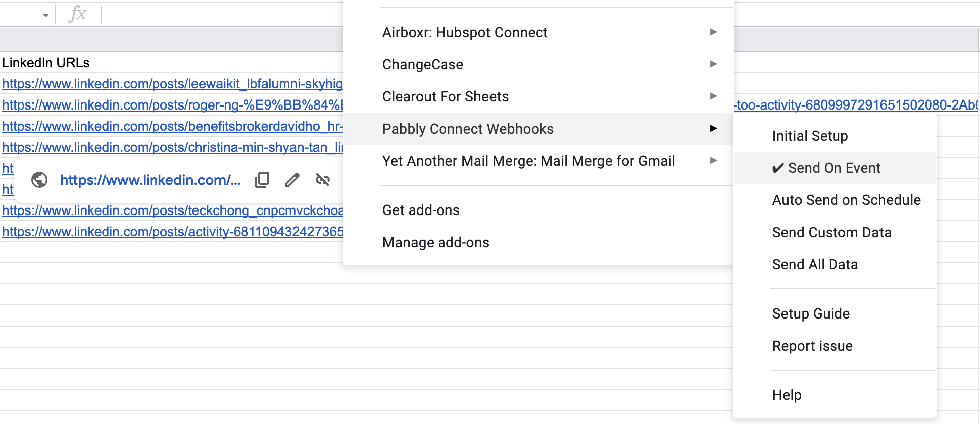Click the too-activity-6809997291651502080 link text

pos(856,105)
